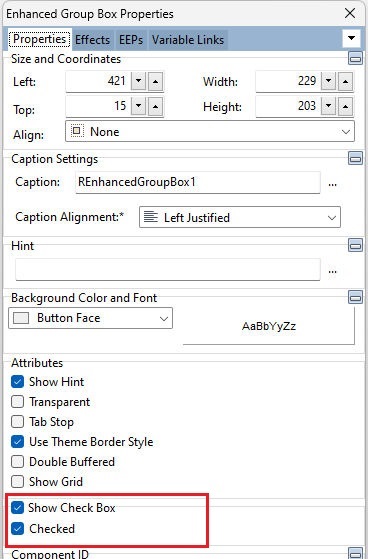Image resolution: width=368 pixels, height=559 pixels.
Task: Uncheck the Show Check Box option
Action: [x=17, y=507]
